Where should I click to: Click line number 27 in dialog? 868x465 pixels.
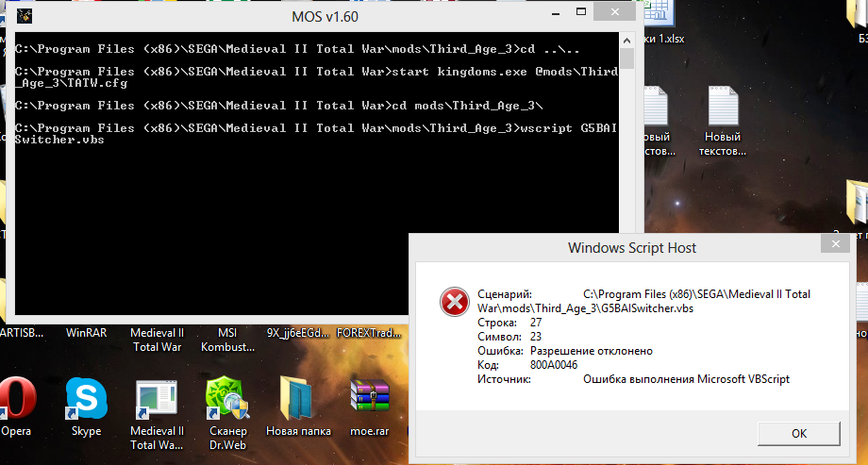pos(536,323)
